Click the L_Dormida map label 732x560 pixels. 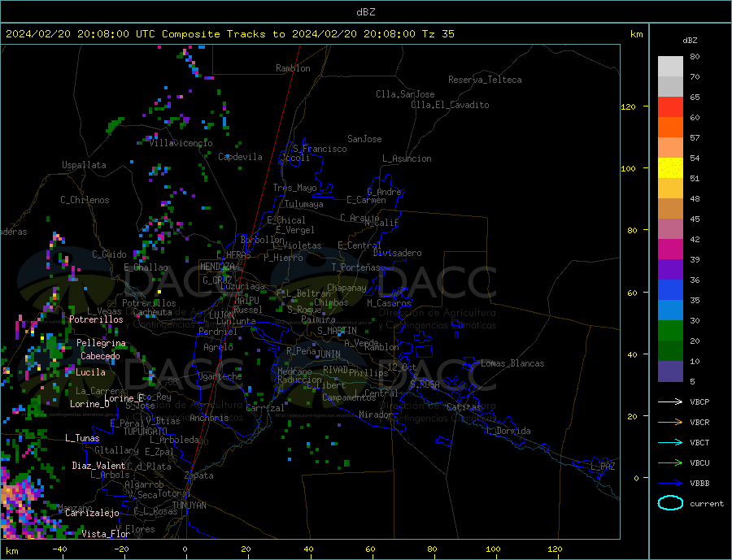[508, 431]
